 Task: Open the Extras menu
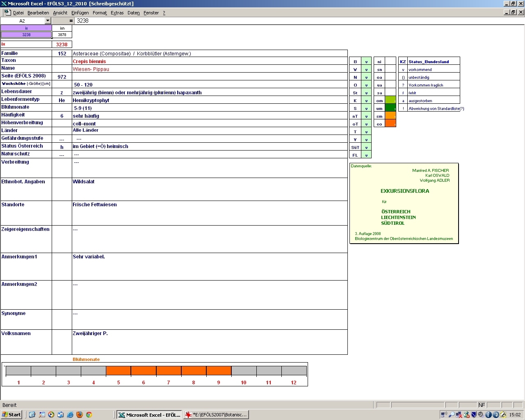(x=117, y=13)
